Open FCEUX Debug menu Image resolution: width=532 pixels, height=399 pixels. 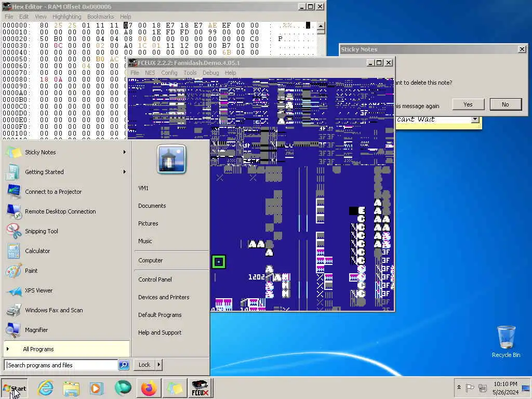coord(211,73)
